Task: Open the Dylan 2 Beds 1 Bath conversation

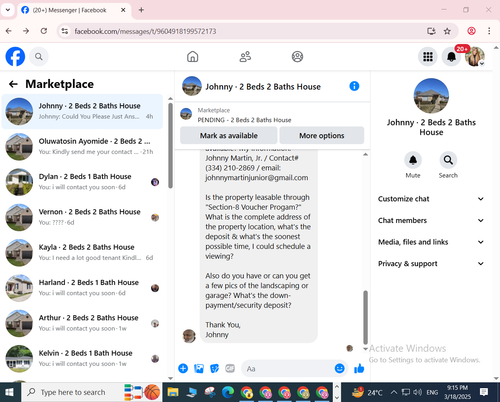Action: pyautogui.click(x=82, y=182)
